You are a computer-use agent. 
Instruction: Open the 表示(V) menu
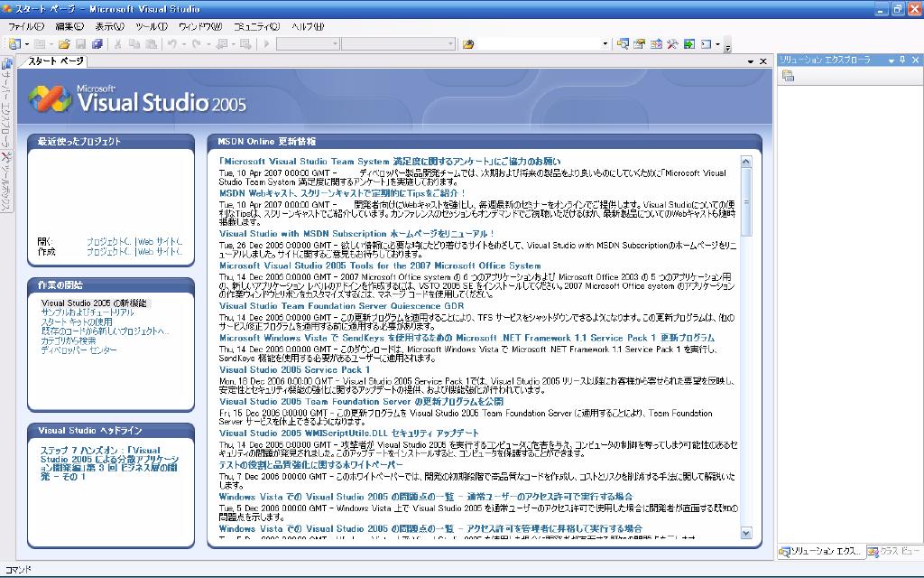(x=109, y=26)
